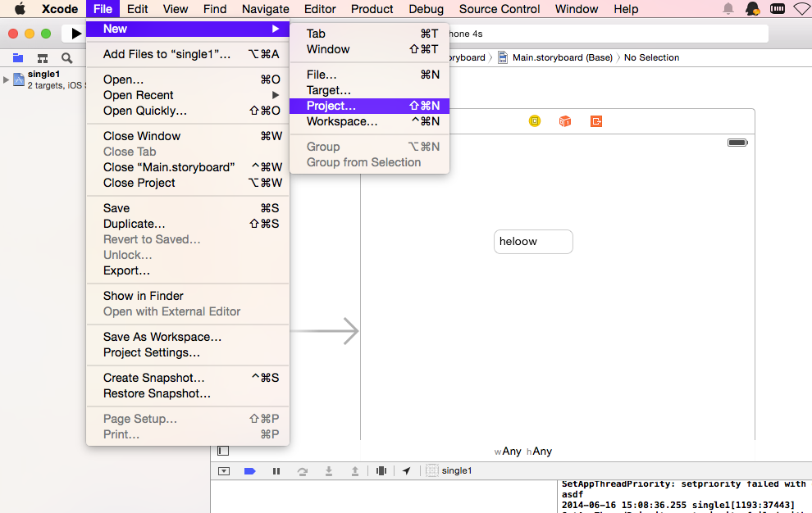Toggle breakpoints with blue breakpoint icon
The width and height of the screenshot is (812, 513).
(249, 471)
